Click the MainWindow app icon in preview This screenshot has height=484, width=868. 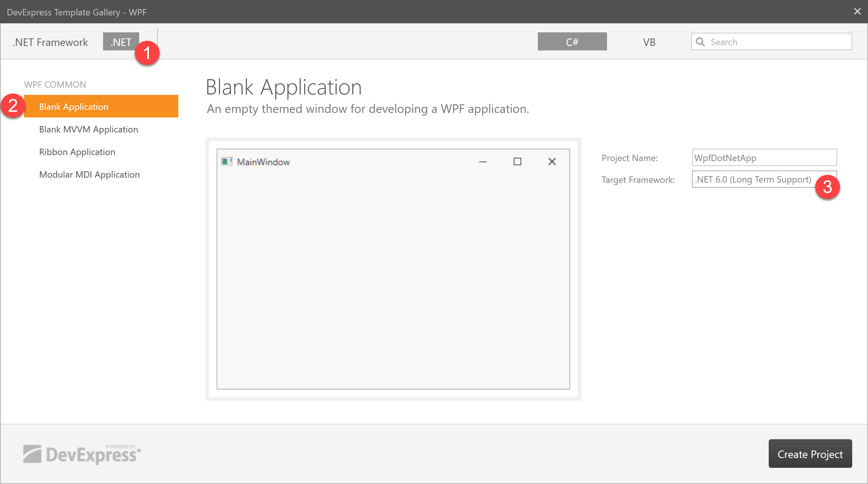click(227, 162)
